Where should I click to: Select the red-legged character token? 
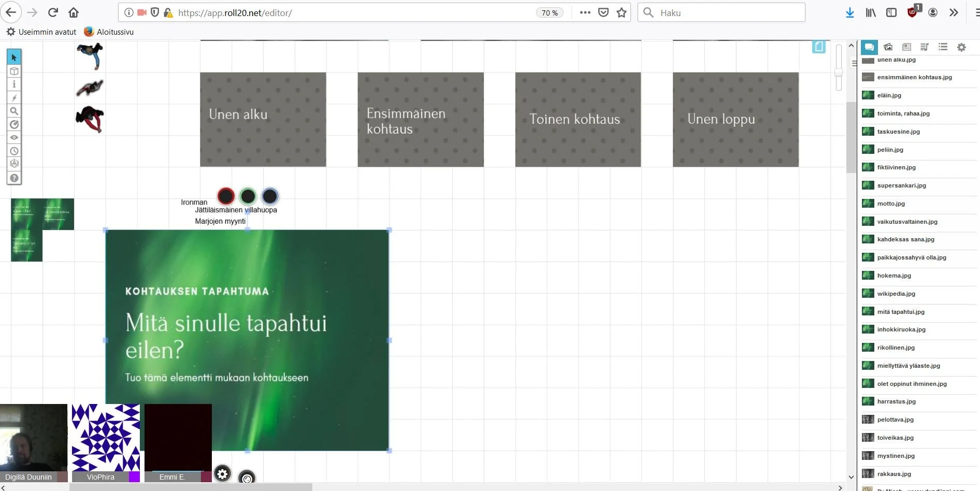pos(90,119)
